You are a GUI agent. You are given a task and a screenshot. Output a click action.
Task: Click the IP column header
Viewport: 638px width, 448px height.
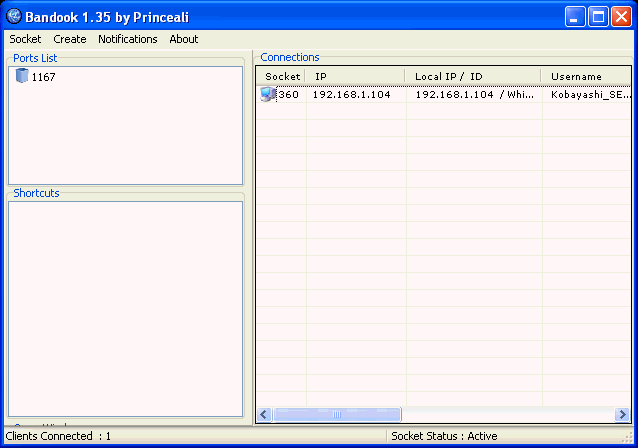tap(355, 76)
